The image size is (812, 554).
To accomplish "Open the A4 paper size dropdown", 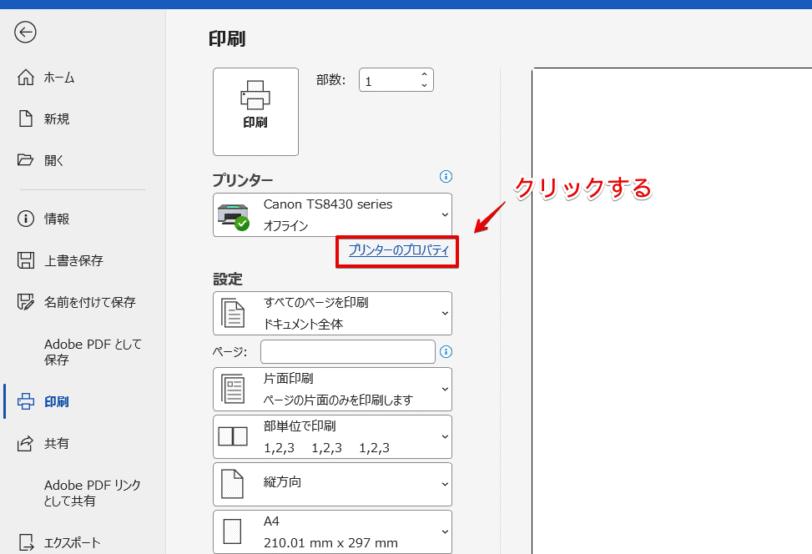I will [332, 532].
